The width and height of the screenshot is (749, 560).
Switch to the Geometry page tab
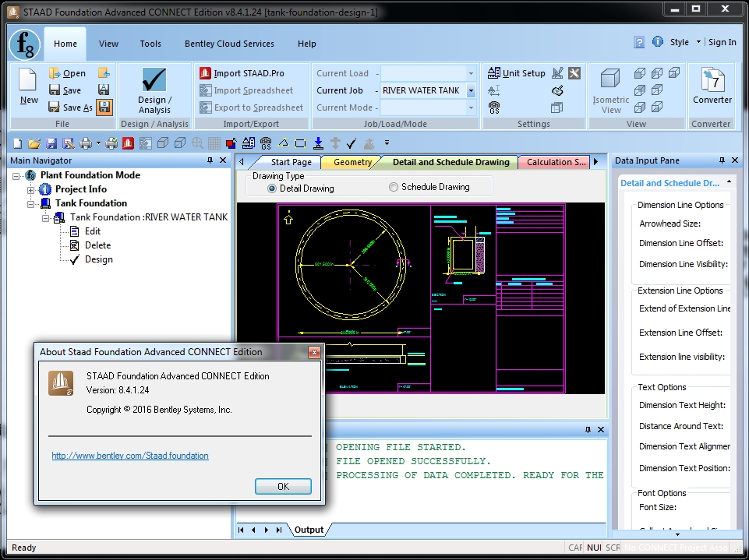(352, 162)
